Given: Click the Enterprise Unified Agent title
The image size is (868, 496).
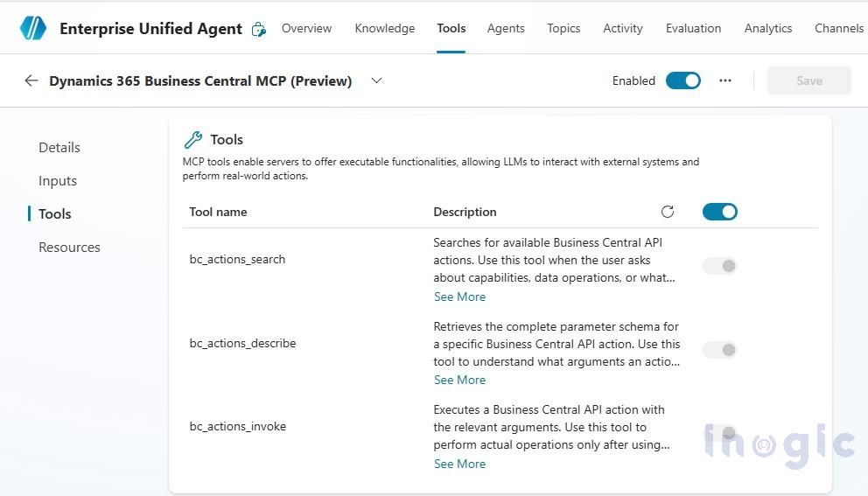Looking at the screenshot, I should (x=150, y=29).
